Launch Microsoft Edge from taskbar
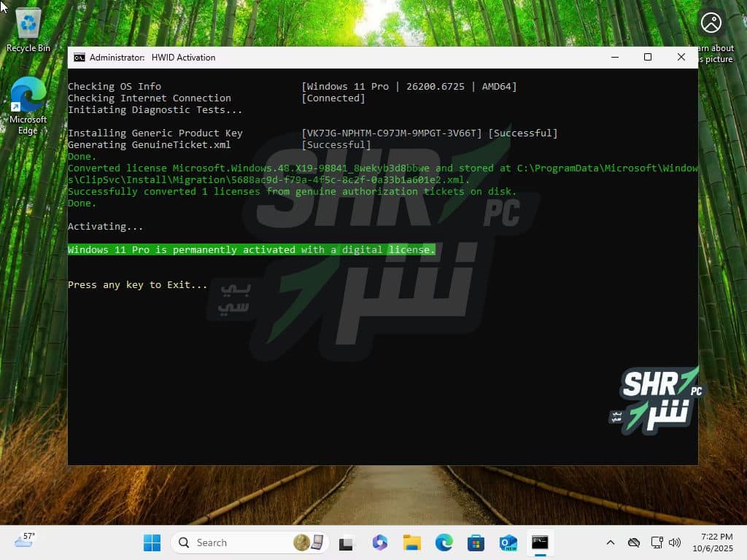Image resolution: width=747 pixels, height=560 pixels. pos(444,542)
